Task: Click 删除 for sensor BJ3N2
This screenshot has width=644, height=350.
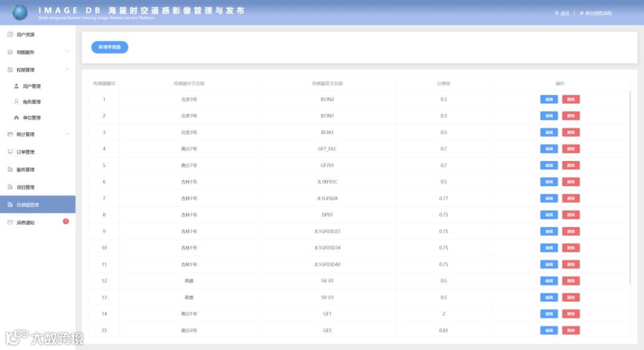Action: (x=571, y=100)
